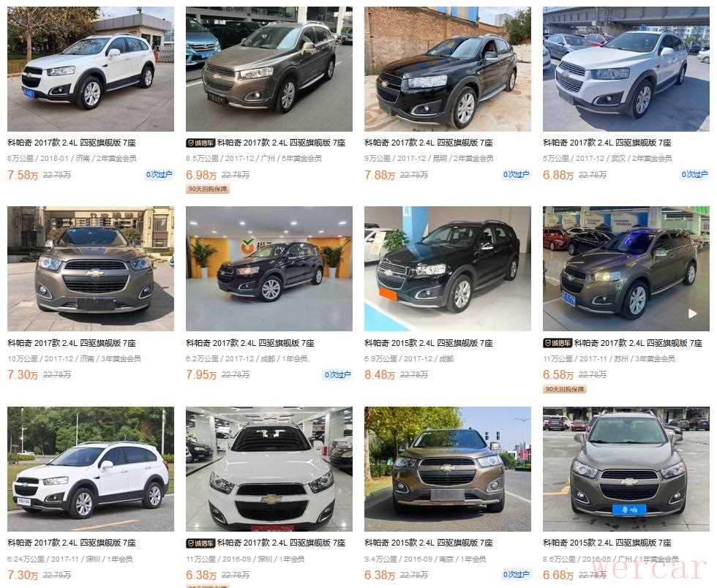Screen dimensions: 717x588
Task: Open the showroom photo with orange walls
Action: click(269, 269)
